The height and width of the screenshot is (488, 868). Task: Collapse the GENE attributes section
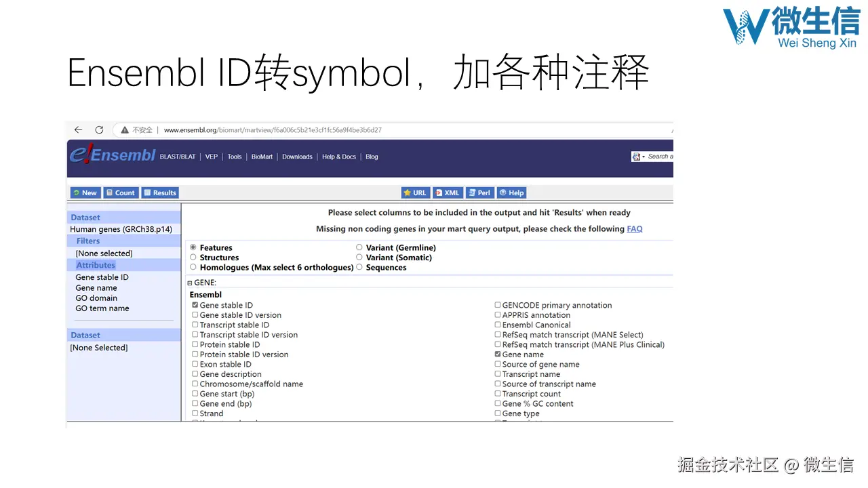tap(189, 283)
